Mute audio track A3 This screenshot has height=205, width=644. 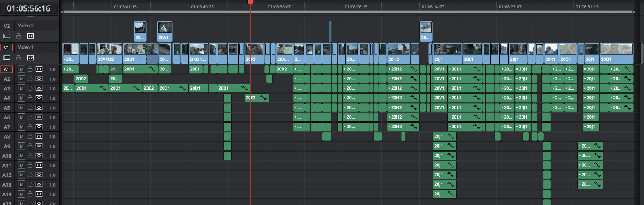[22, 88]
